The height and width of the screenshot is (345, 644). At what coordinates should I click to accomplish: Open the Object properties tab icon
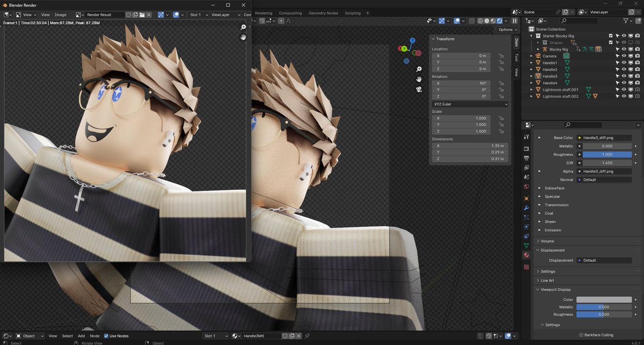[x=526, y=198]
